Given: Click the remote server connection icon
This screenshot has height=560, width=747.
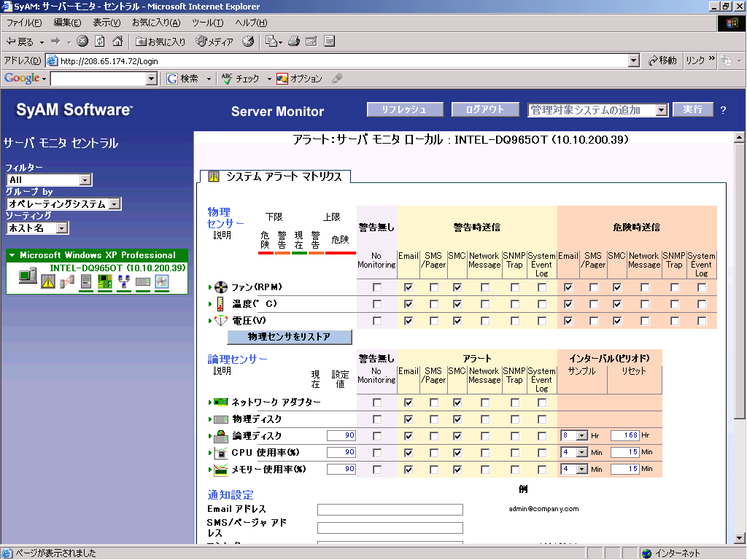Looking at the screenshot, I should tap(67, 281).
